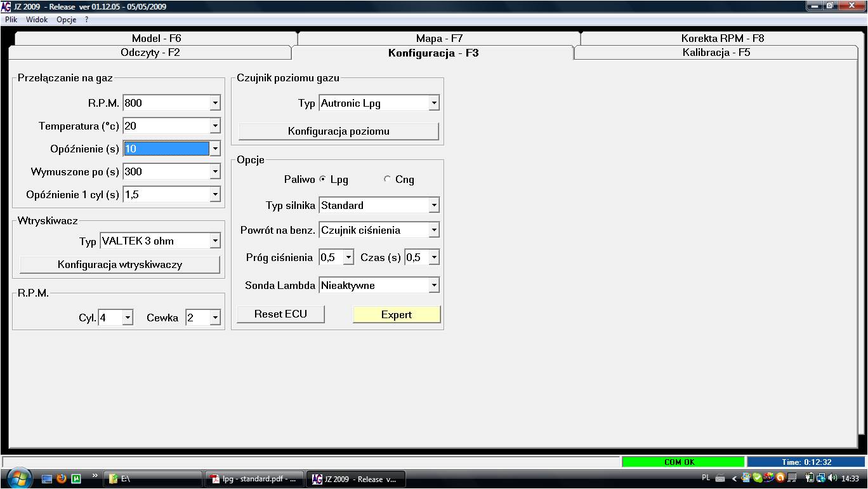The image size is (868, 489).
Task: Select the Konfiguracja - F3 tab
Action: pos(433,53)
